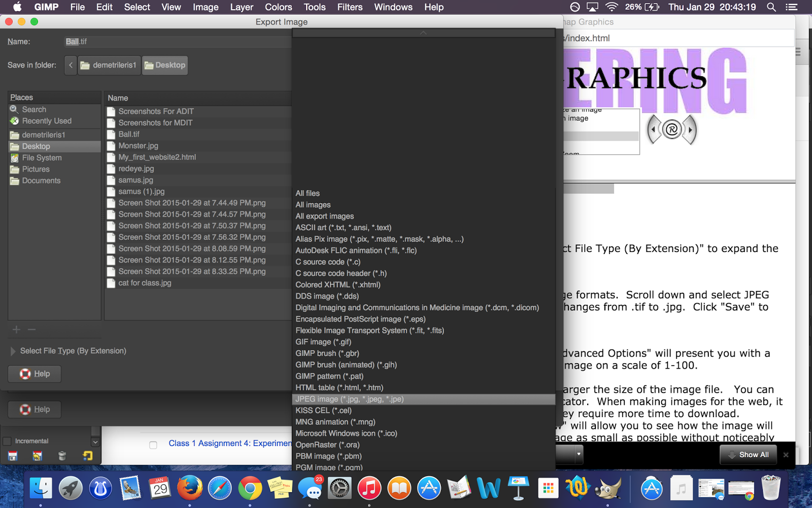
Task: Click the Show All downloads button
Action: tap(749, 455)
